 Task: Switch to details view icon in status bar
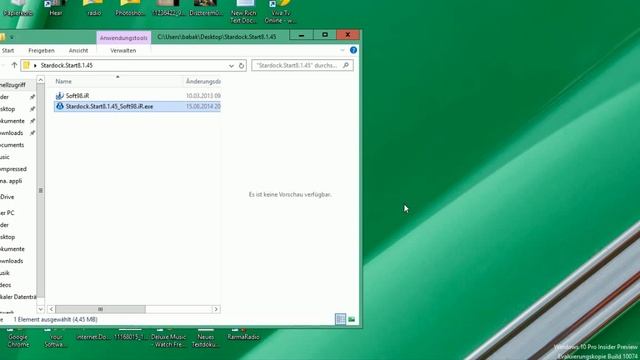340,319
